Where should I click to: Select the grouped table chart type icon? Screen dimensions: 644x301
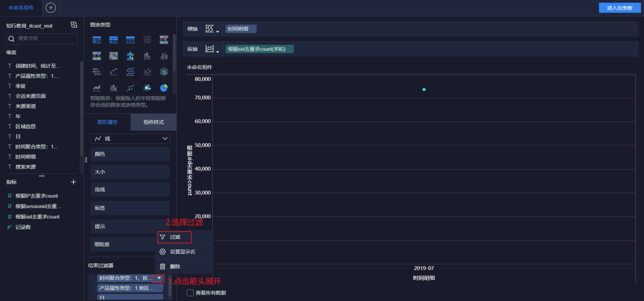[x=97, y=40]
